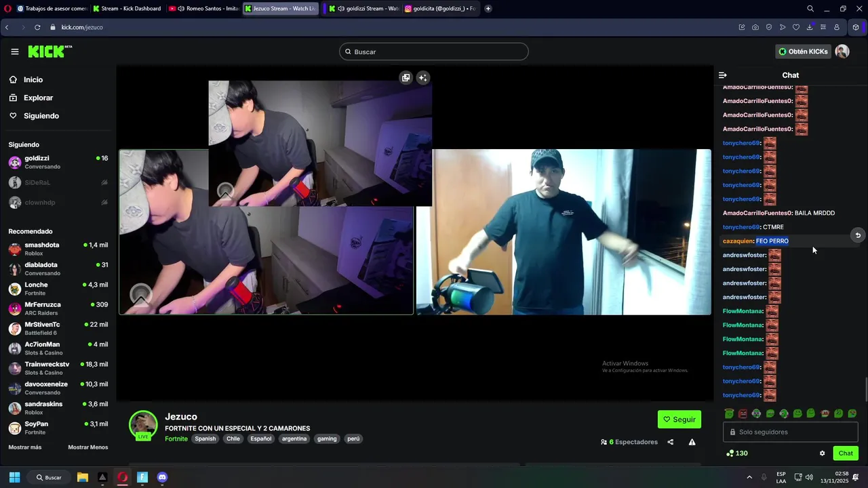Click the report warning icon
The image size is (868, 488).
point(692,442)
